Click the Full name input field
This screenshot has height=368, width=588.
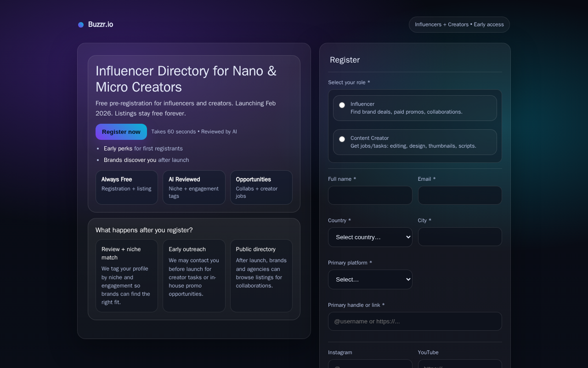(370, 195)
